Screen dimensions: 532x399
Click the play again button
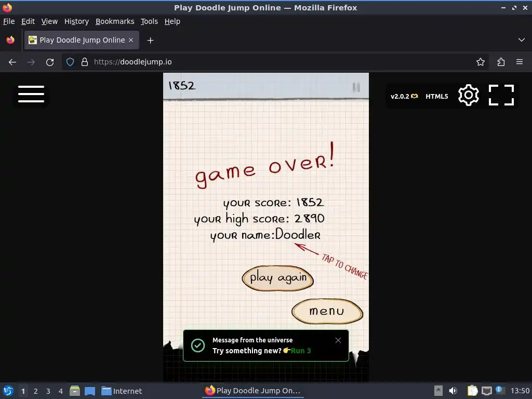coord(277,278)
